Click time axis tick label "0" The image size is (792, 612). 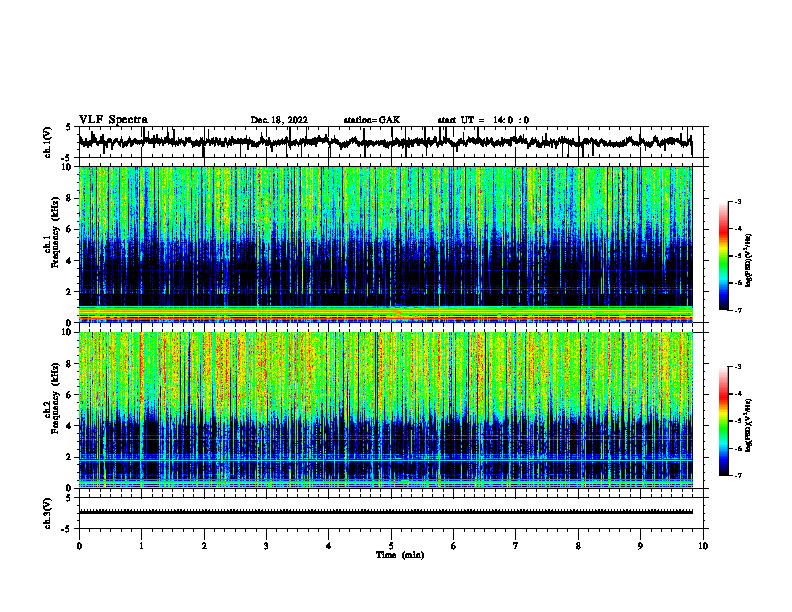pyautogui.click(x=79, y=546)
